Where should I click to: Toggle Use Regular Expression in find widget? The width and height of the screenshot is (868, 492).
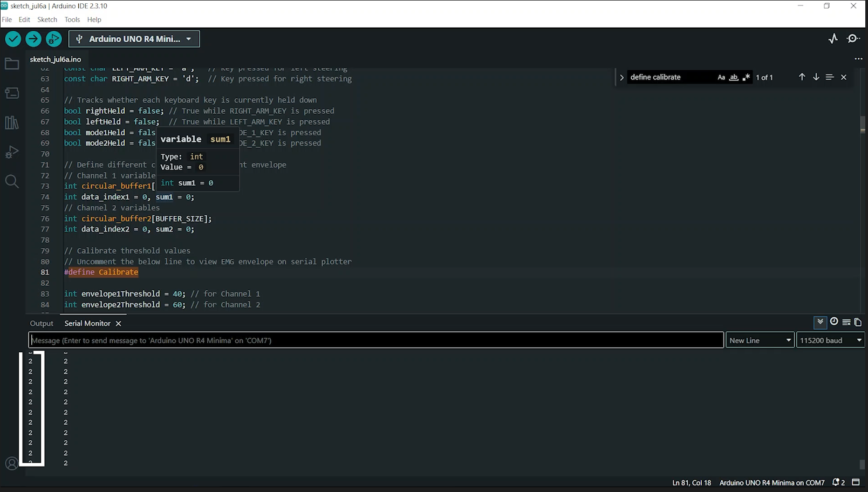tap(746, 77)
